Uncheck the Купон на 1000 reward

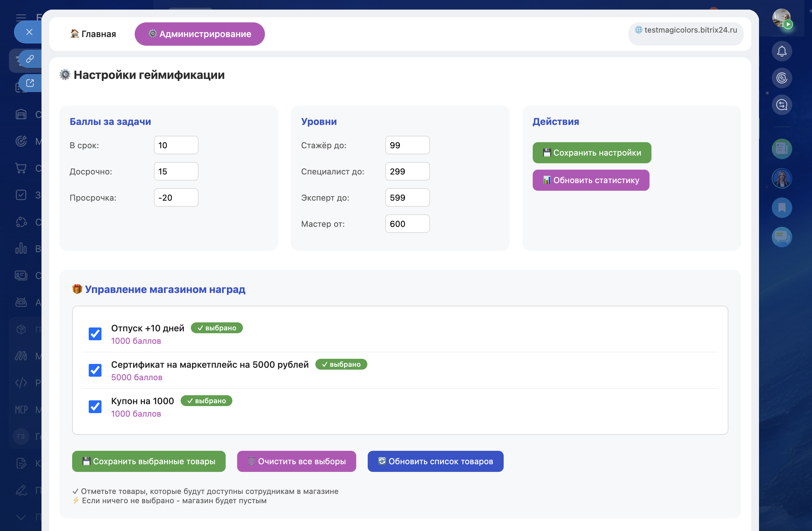click(x=95, y=406)
